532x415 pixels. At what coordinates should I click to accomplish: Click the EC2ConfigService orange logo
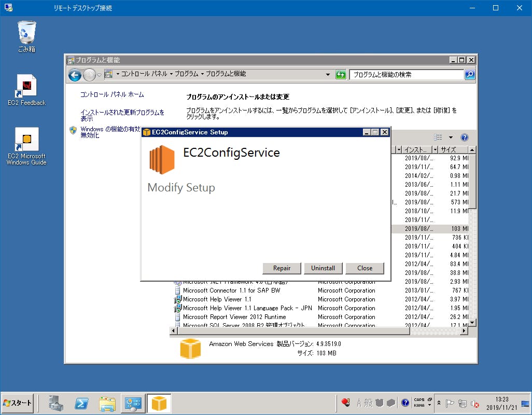coord(162,159)
